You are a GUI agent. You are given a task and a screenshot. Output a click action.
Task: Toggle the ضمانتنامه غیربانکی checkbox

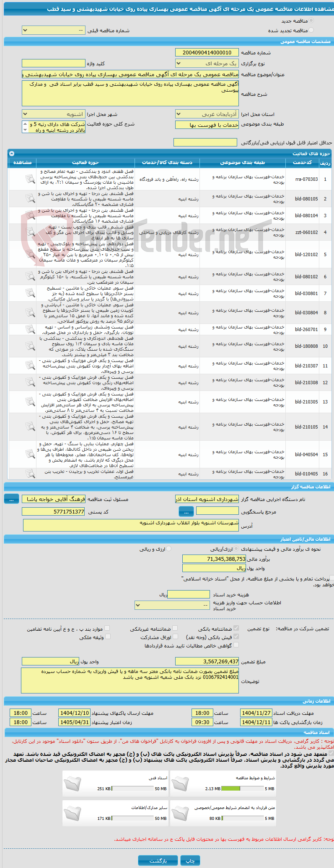(175, 628)
